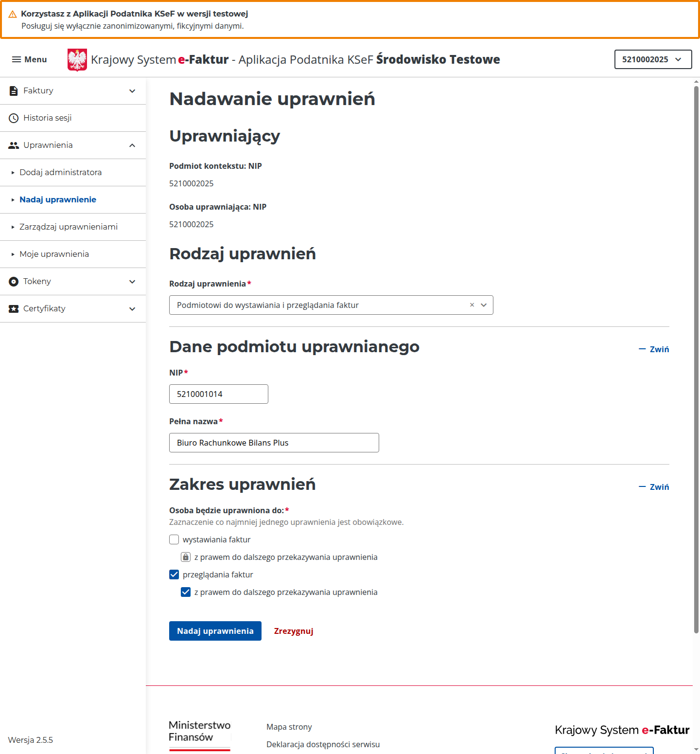Clear the Rodzaj uprawnienia selection with X
The width and height of the screenshot is (700, 754).
click(x=472, y=305)
